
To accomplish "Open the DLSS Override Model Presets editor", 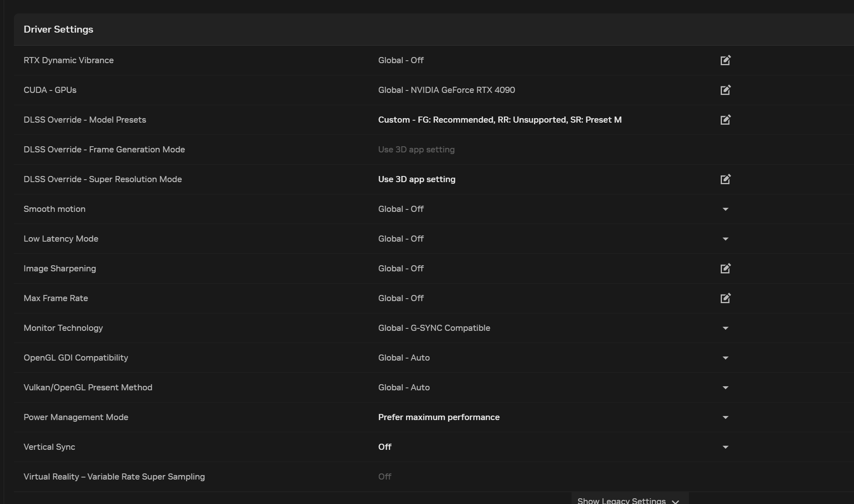I will click(725, 120).
